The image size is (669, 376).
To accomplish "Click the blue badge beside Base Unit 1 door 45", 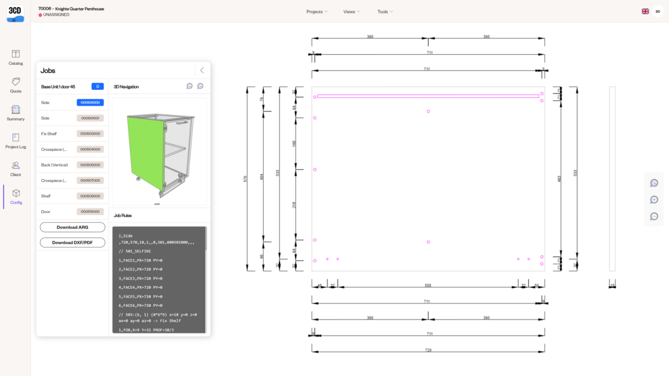I will point(97,86).
